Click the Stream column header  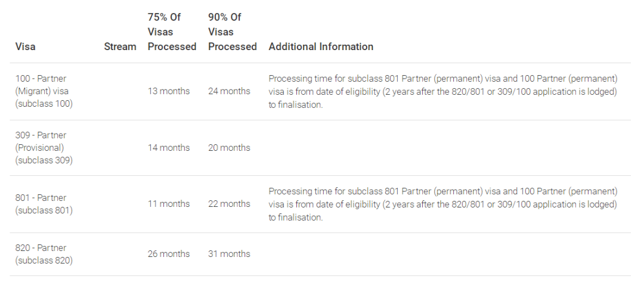click(x=120, y=47)
